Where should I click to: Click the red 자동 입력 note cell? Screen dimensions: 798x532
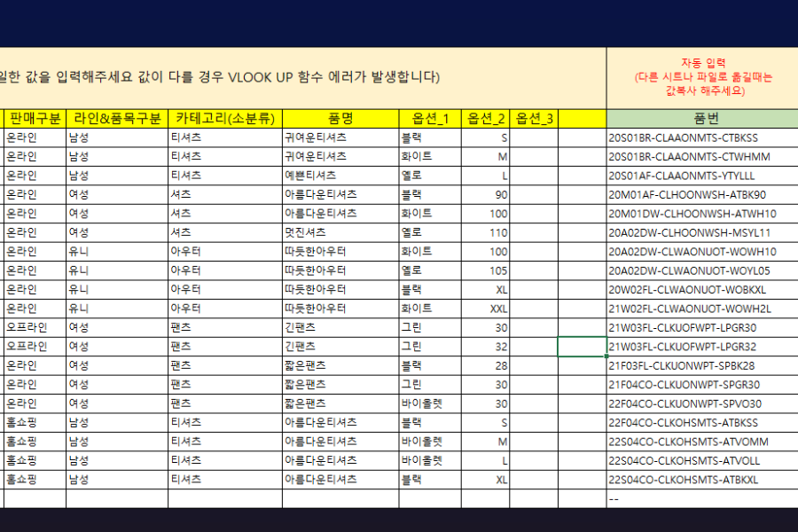pos(703,77)
